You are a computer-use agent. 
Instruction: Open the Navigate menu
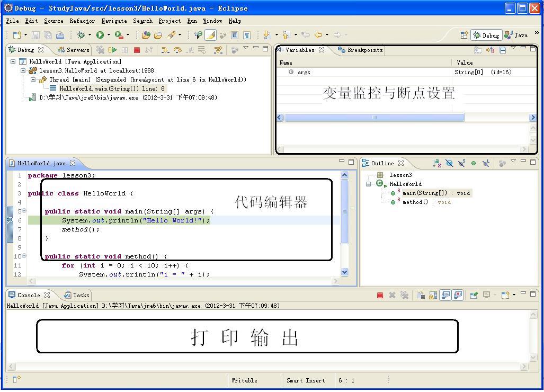pos(114,21)
